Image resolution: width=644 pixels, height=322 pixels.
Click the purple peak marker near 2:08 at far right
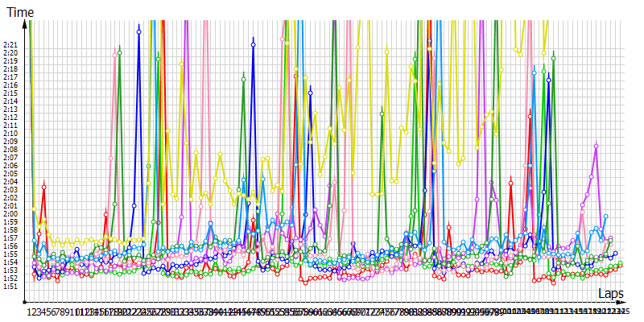(x=596, y=146)
